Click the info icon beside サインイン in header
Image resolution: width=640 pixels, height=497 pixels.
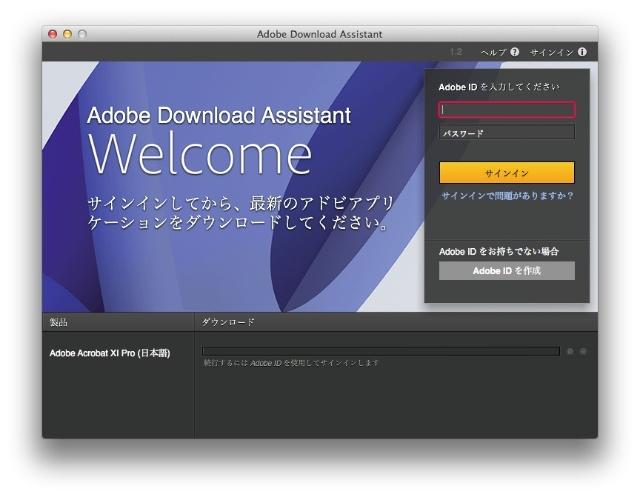tap(582, 52)
